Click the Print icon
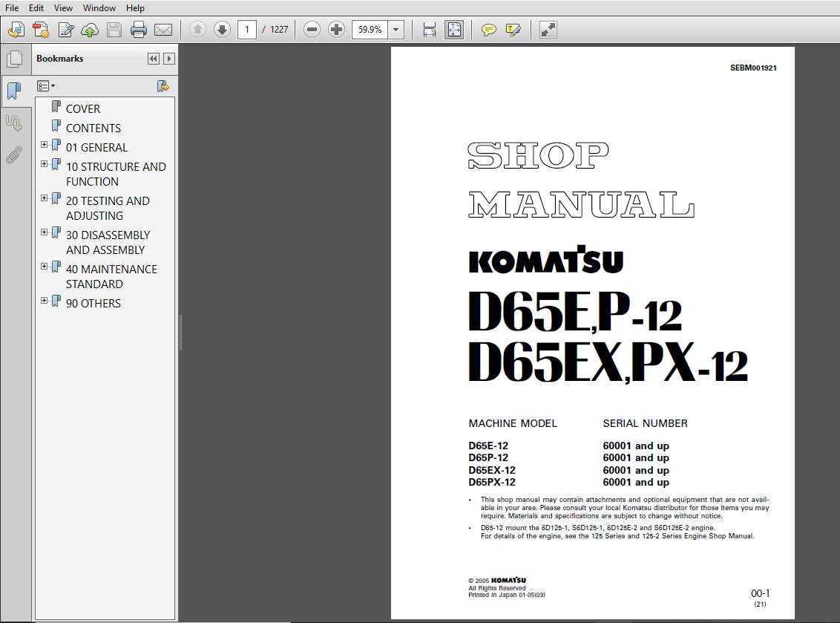This screenshot has height=623, width=840. (x=139, y=30)
